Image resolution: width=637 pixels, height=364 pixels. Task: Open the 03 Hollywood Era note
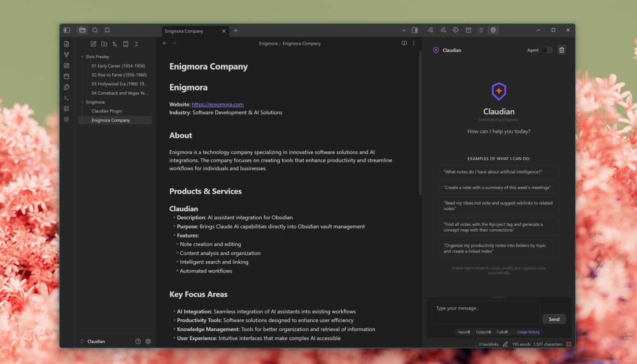119,84
